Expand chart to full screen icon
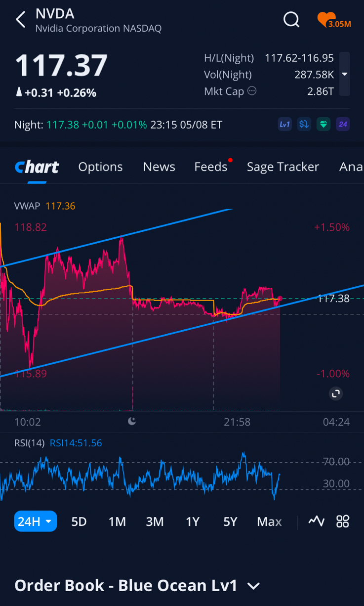 pyautogui.click(x=336, y=393)
